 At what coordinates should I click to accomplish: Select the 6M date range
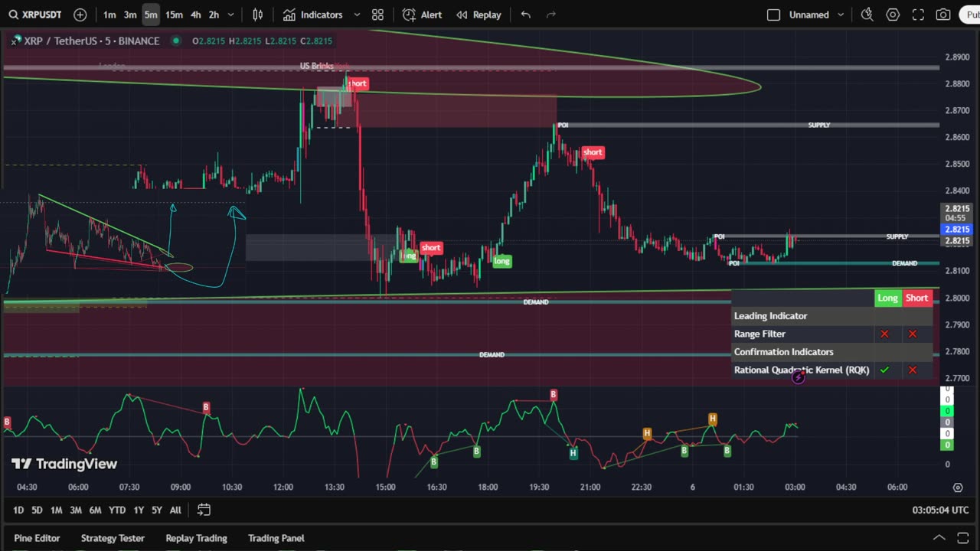click(x=95, y=510)
